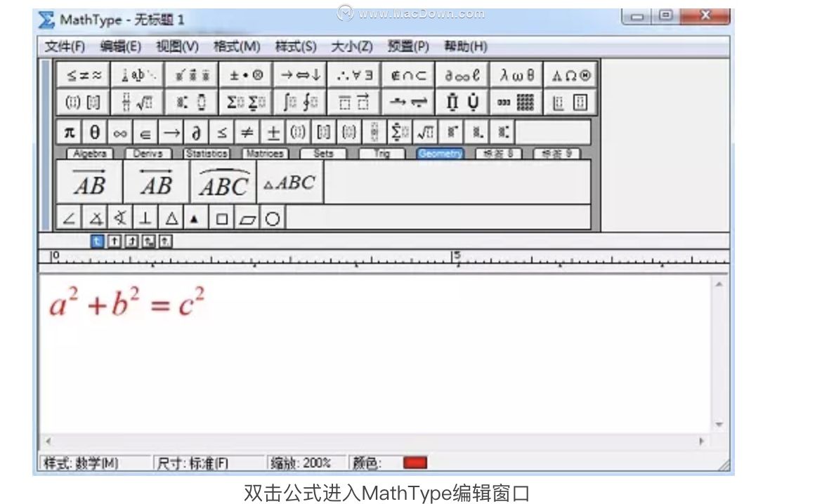
Task: Open the 视图(V) menu
Action: coord(177,46)
